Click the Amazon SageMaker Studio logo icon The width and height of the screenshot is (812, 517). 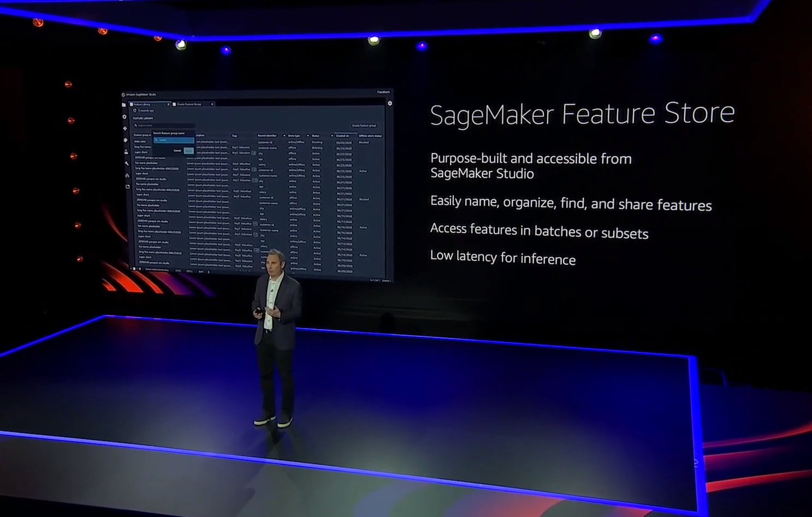[123, 95]
